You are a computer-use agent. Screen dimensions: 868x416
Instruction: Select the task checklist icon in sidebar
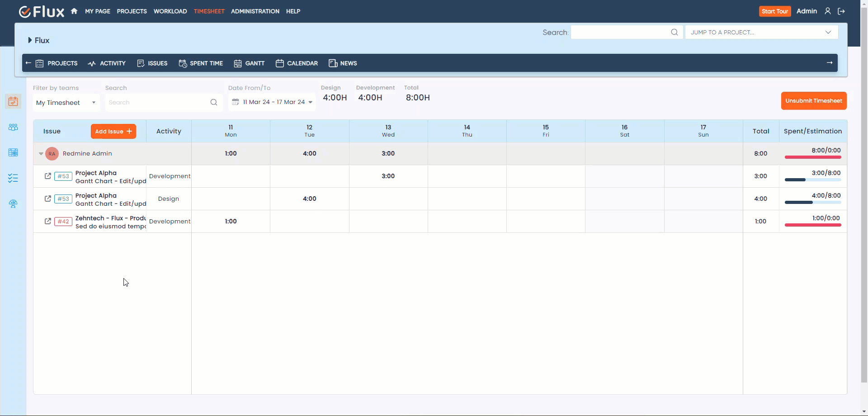(14, 178)
